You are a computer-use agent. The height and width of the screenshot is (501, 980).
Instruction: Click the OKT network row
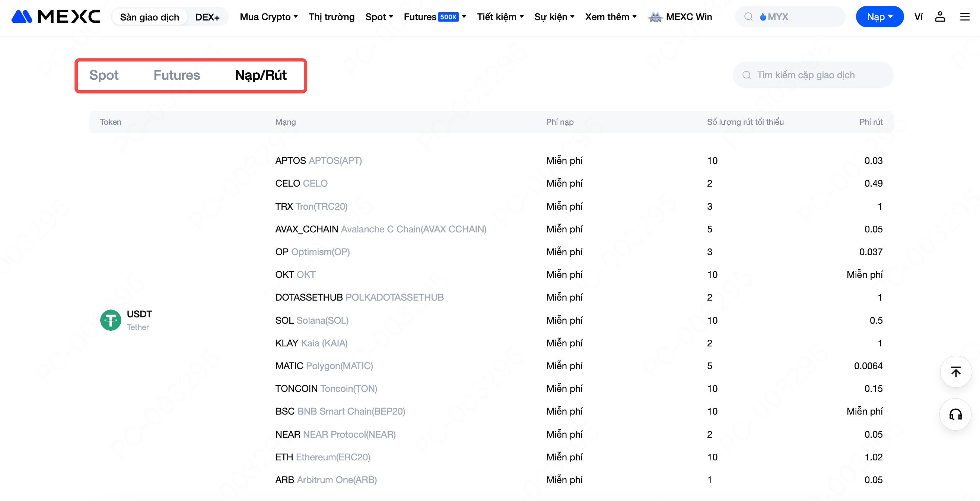coord(579,275)
